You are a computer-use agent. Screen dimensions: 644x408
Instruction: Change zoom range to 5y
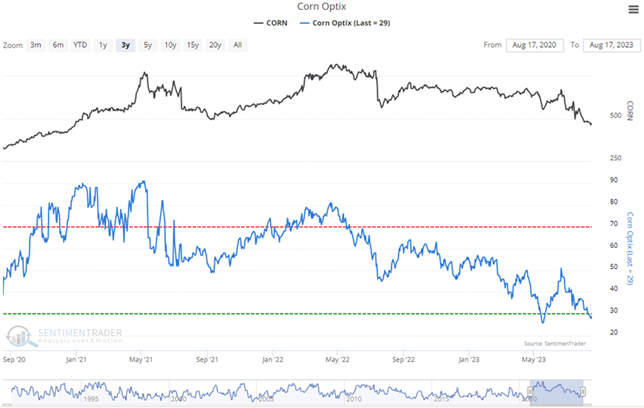pyautogui.click(x=147, y=45)
